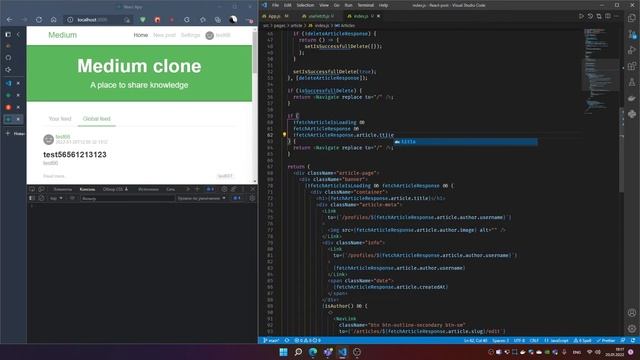The height and width of the screenshot is (360, 640).
Task: Open the Edge browser from taskbar
Action: (x=313, y=352)
